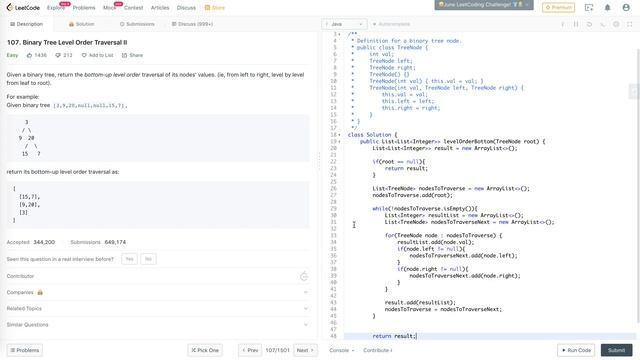Click the debugger pause-bars icon

[x=576, y=24]
